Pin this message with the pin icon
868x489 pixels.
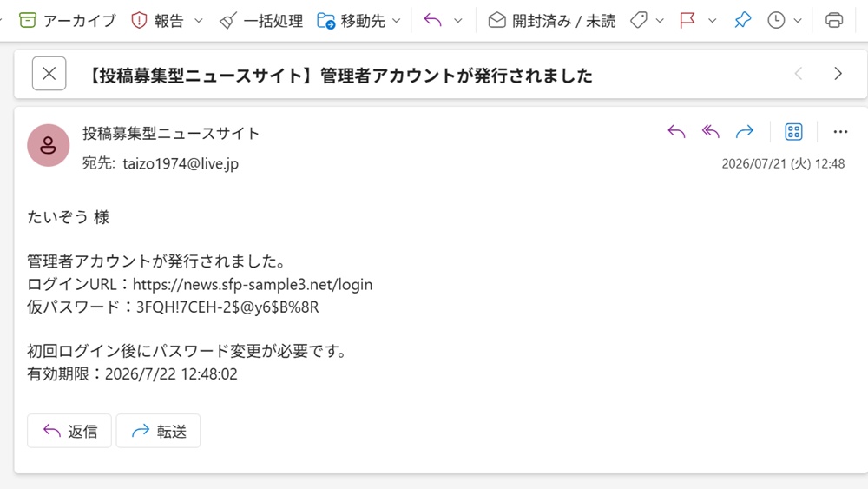tap(743, 21)
